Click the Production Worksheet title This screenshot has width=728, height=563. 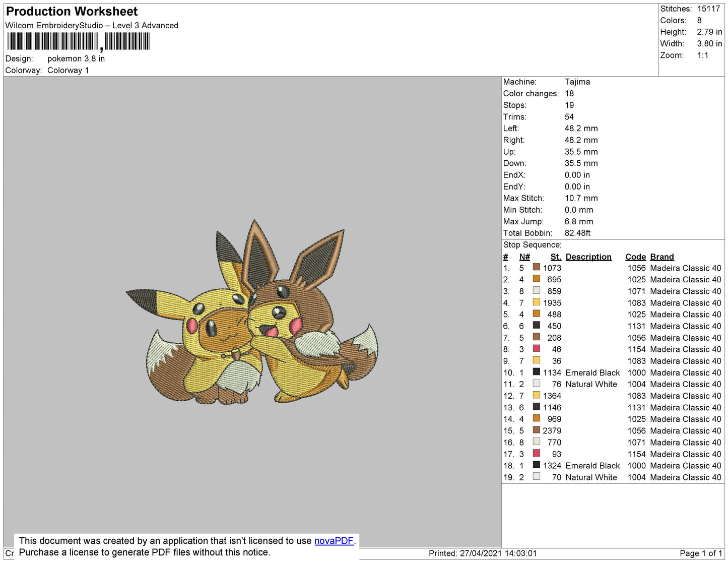[72, 12]
